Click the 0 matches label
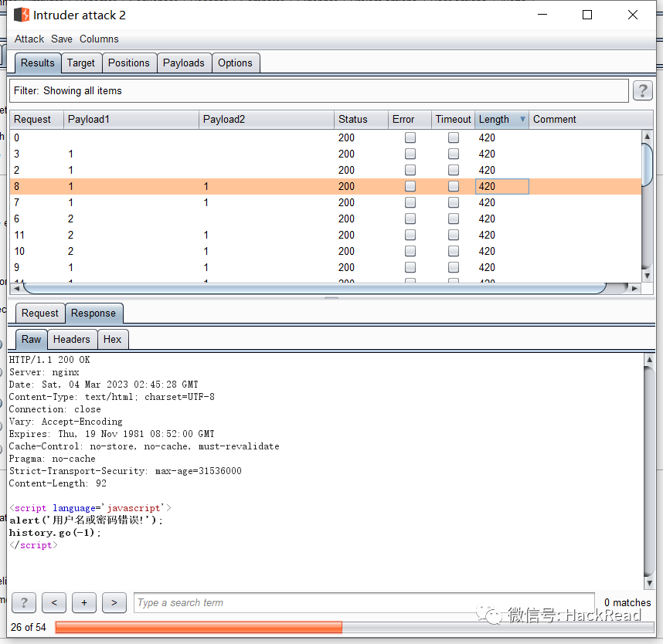 627,602
